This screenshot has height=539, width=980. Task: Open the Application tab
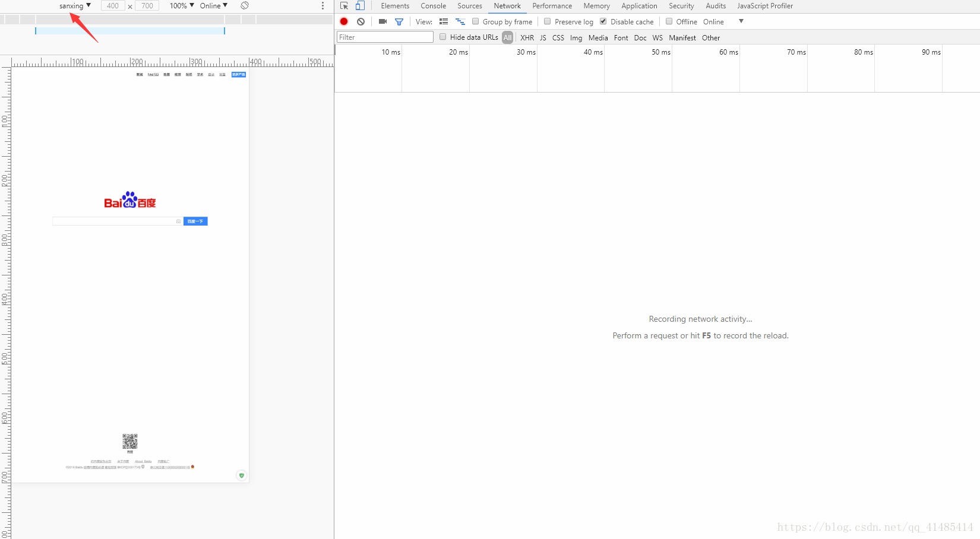coord(639,6)
